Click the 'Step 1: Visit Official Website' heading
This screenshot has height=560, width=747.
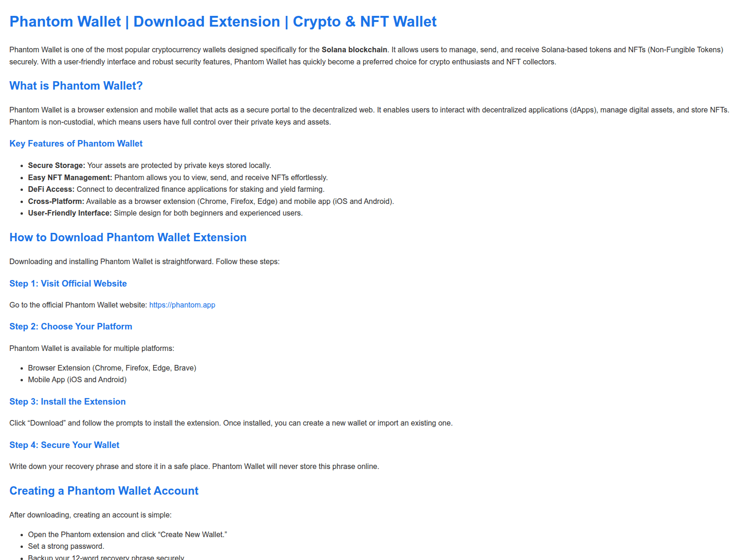(x=68, y=284)
